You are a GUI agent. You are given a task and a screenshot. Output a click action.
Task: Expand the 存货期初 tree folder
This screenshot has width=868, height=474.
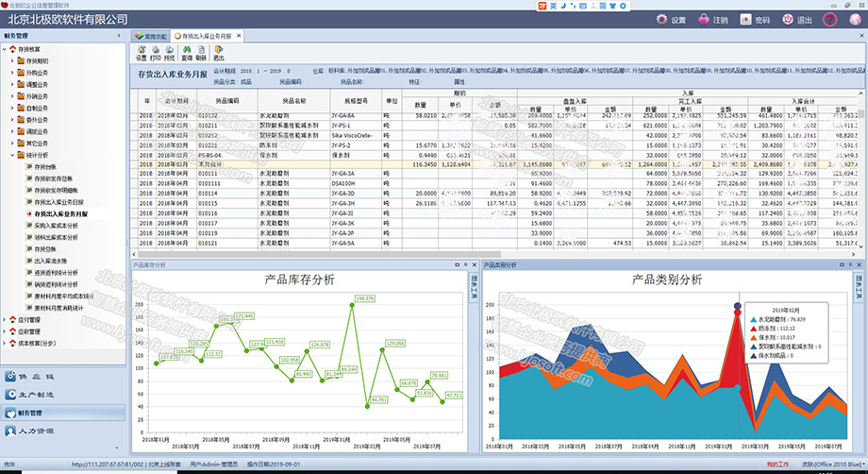[12, 61]
